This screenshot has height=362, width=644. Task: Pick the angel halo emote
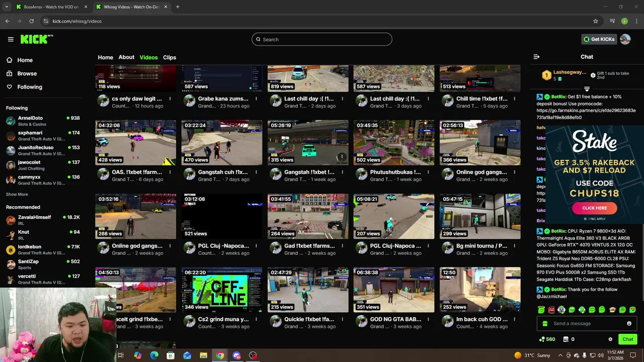click(541, 310)
